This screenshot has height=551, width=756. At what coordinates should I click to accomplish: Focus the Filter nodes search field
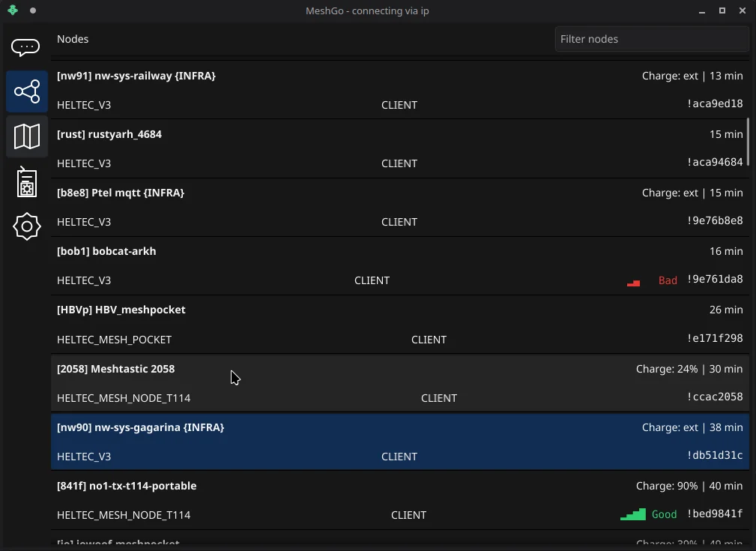pyautogui.click(x=652, y=39)
